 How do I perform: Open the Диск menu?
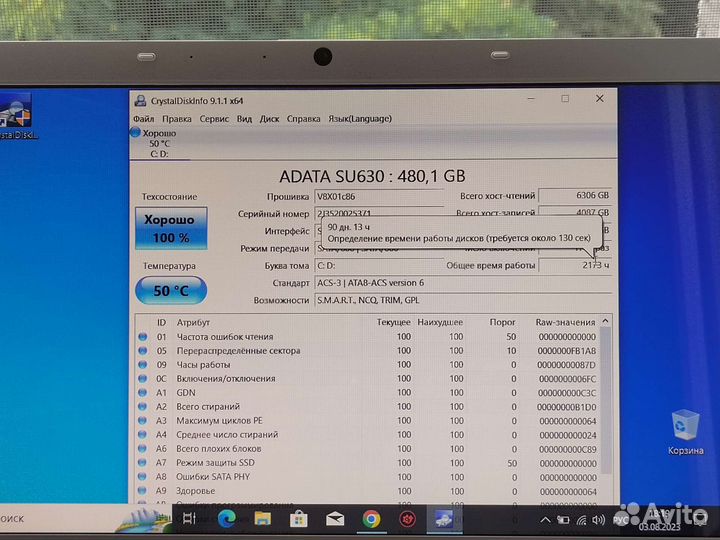coord(270,118)
